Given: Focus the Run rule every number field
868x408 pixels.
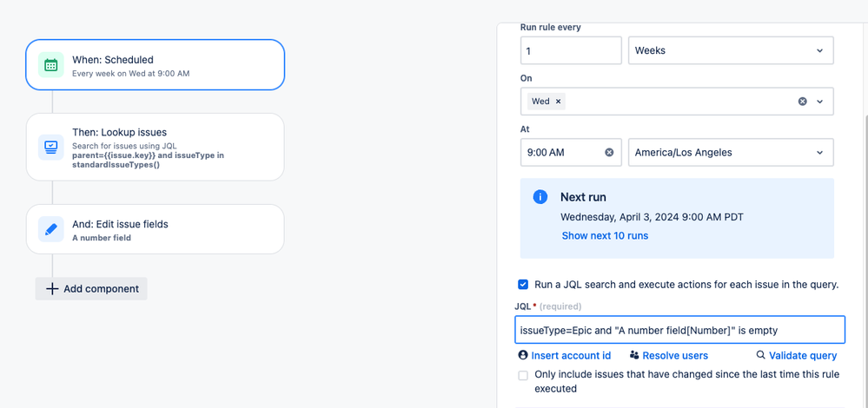Looking at the screenshot, I should [x=571, y=50].
